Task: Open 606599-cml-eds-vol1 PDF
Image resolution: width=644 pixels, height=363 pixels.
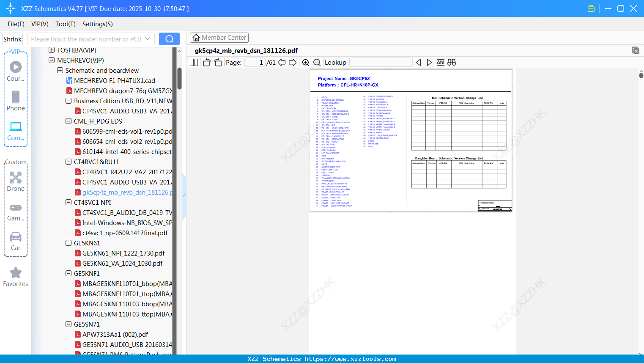Action: [x=123, y=132]
